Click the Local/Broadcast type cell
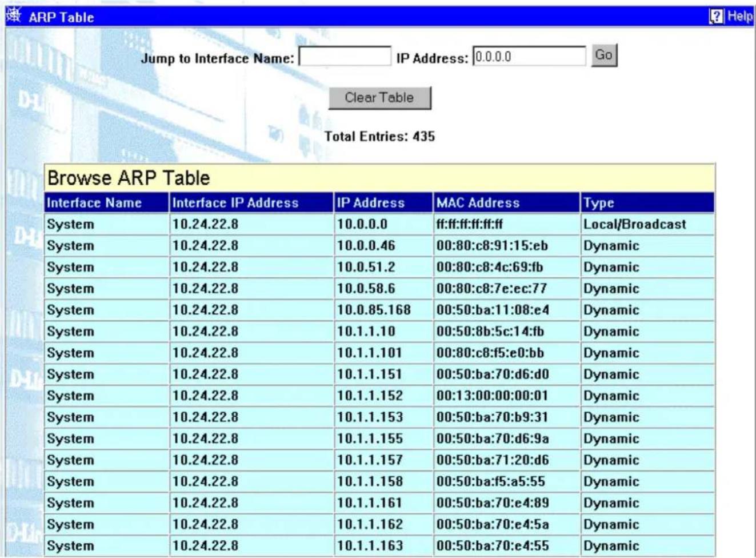This screenshot has height=558, width=756. coord(635,224)
